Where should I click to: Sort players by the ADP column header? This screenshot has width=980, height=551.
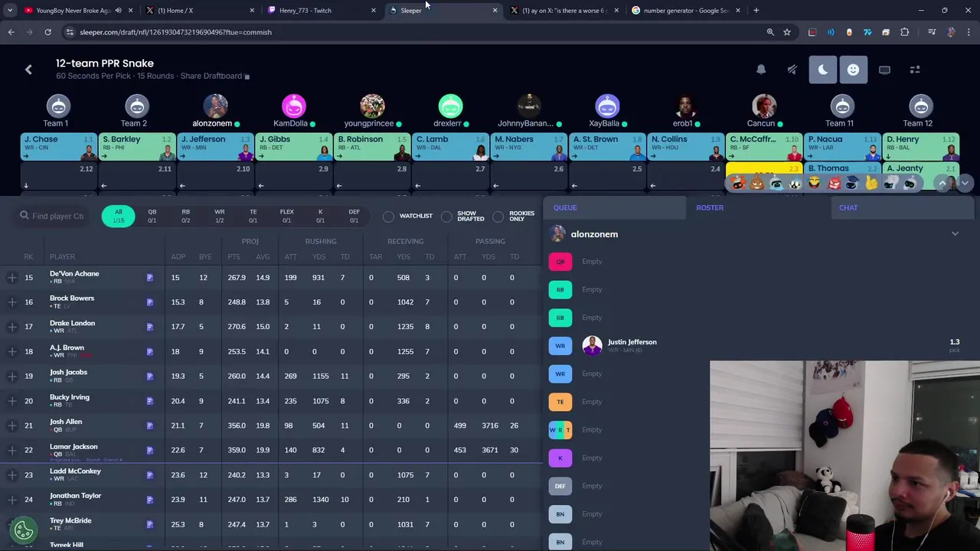(178, 257)
